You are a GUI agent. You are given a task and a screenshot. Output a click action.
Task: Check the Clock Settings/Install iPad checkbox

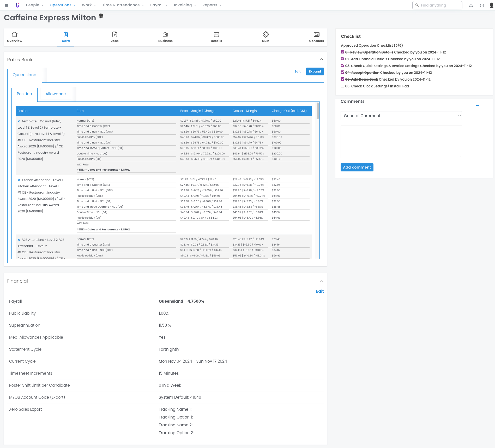[342, 86]
